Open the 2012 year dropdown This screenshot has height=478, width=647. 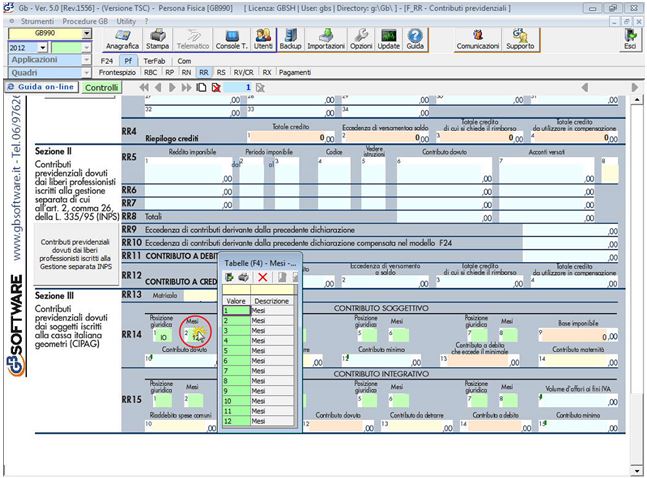click(x=43, y=48)
